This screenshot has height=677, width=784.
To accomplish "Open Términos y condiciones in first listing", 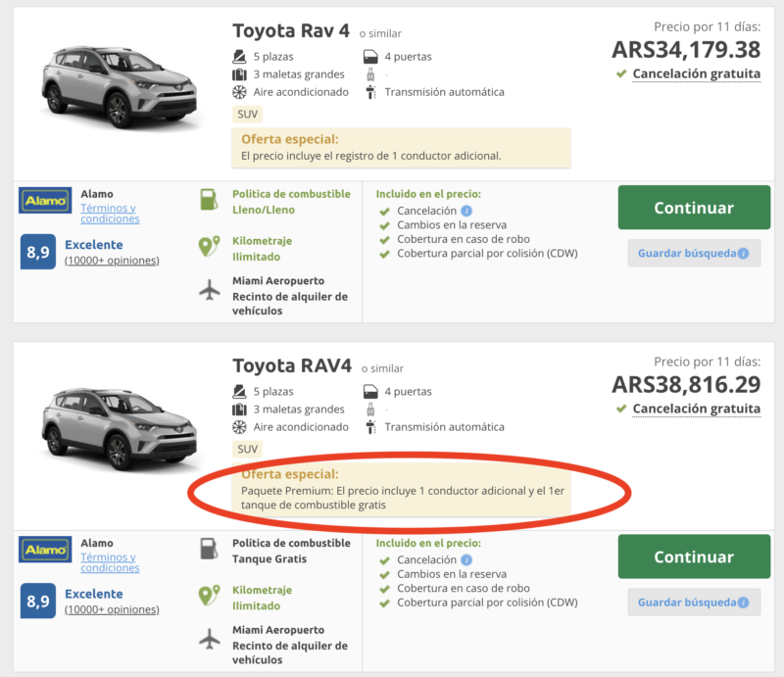I will tap(110, 214).
